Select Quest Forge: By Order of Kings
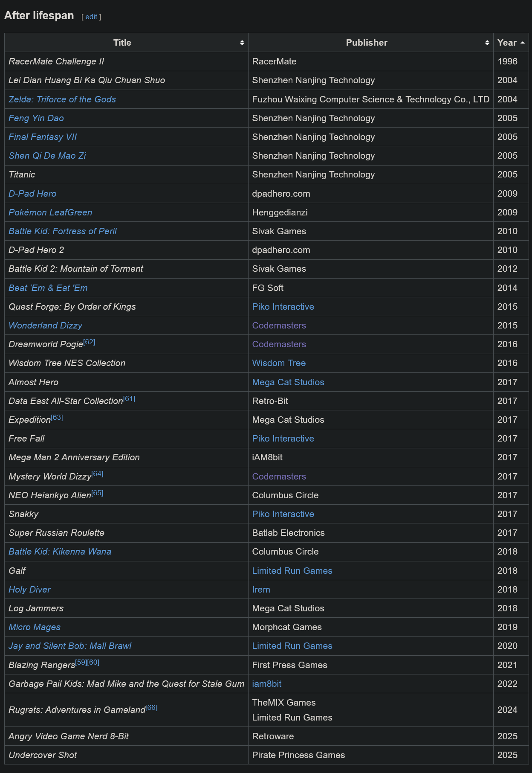 (x=126, y=307)
